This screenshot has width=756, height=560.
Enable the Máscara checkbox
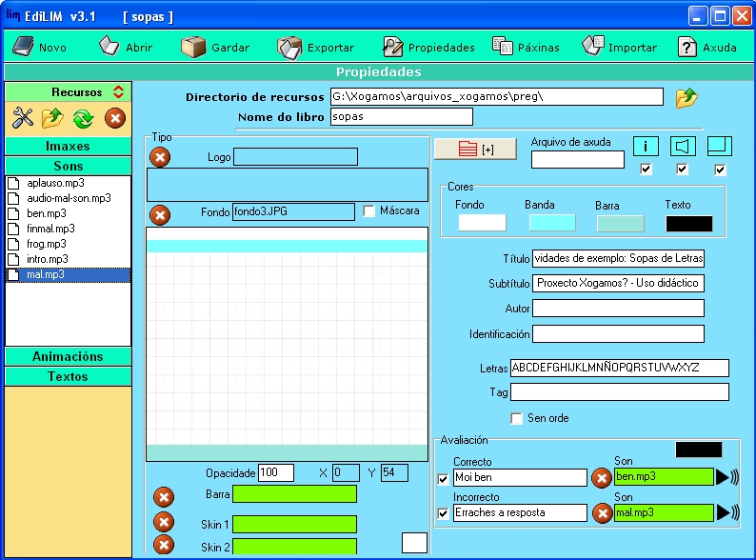368,211
